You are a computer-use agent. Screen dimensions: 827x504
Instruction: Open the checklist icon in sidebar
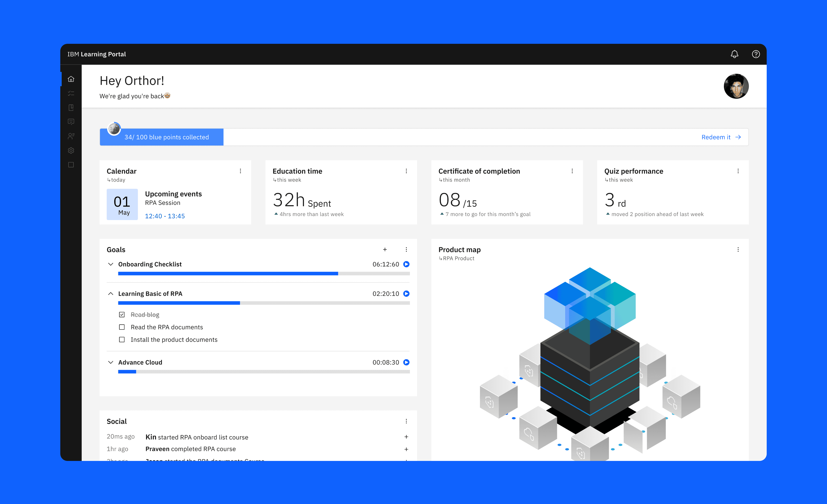pyautogui.click(x=71, y=93)
